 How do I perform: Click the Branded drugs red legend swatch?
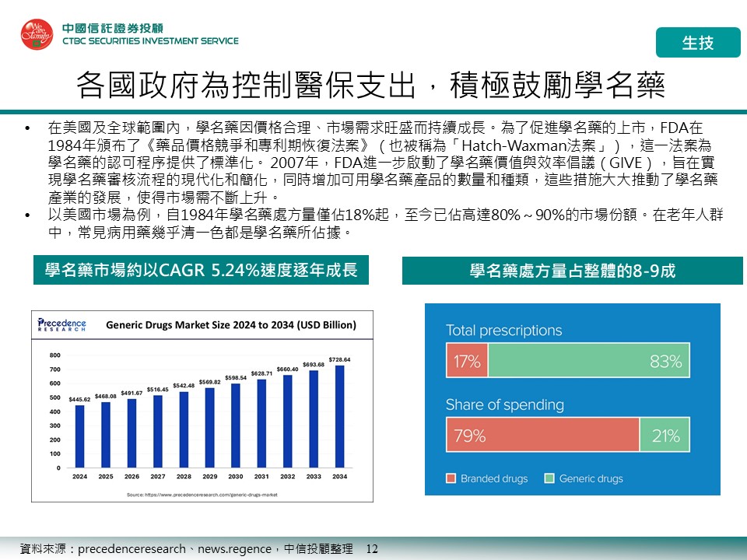pos(451,478)
